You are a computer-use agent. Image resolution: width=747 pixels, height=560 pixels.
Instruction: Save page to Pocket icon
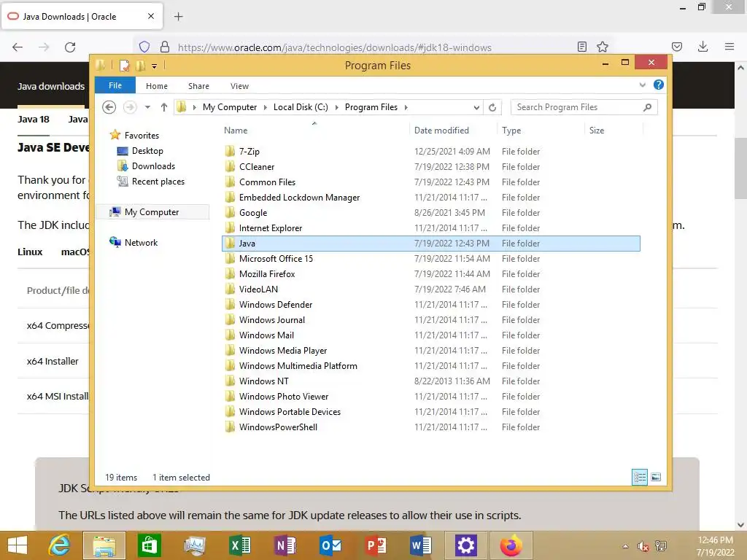coord(677,47)
